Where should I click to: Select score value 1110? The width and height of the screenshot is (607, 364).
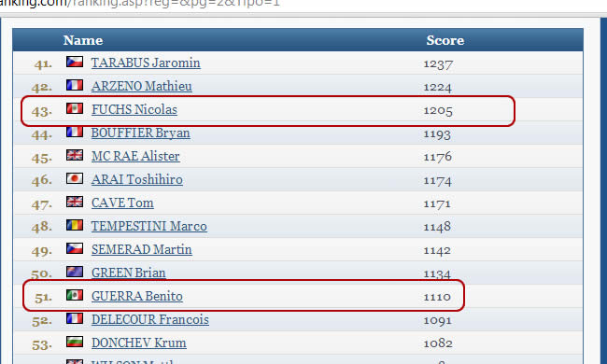point(437,297)
